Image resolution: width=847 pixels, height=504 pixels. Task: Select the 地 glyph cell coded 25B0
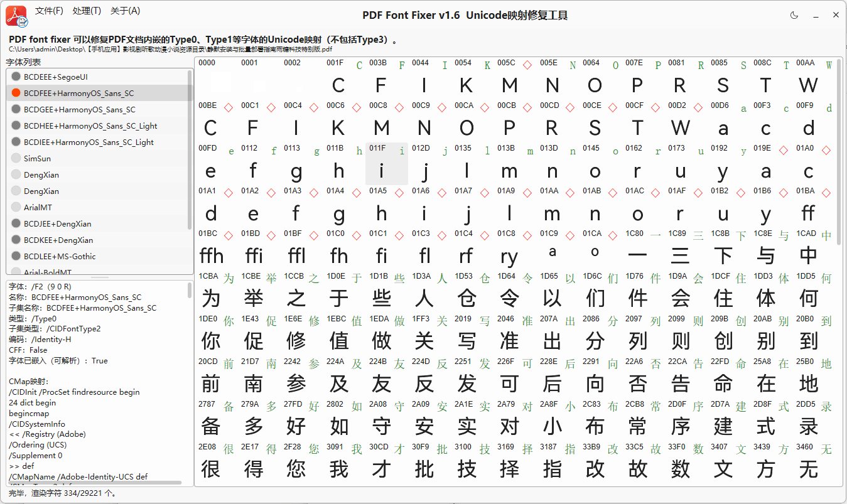(814, 377)
